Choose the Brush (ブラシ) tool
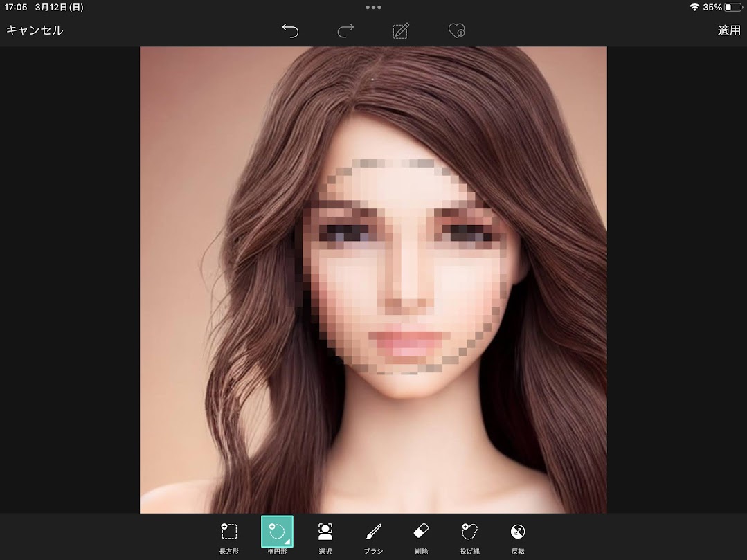 pyautogui.click(x=373, y=537)
